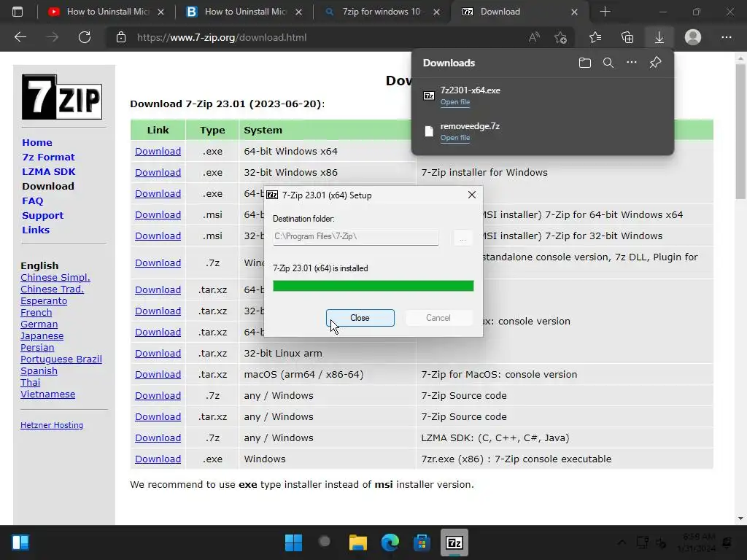Image resolution: width=747 pixels, height=560 pixels.
Task: Open Edge Settings and more menu
Action: coord(727,37)
